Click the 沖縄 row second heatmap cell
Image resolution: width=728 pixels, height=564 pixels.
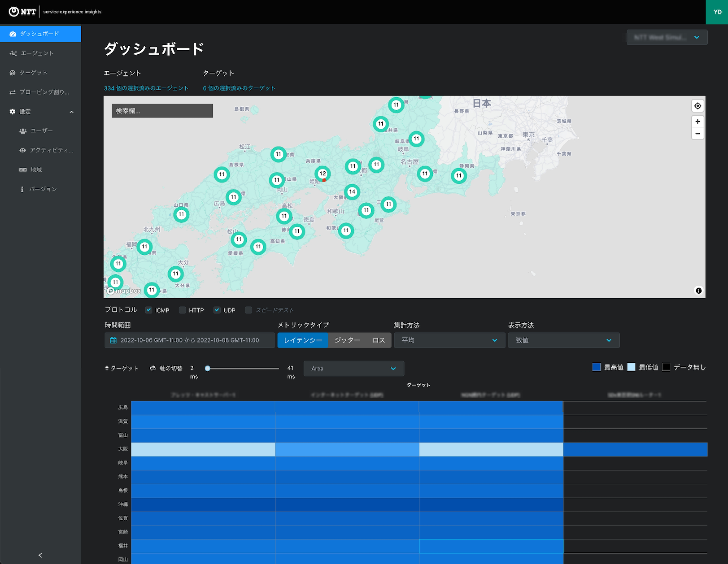coord(347,504)
